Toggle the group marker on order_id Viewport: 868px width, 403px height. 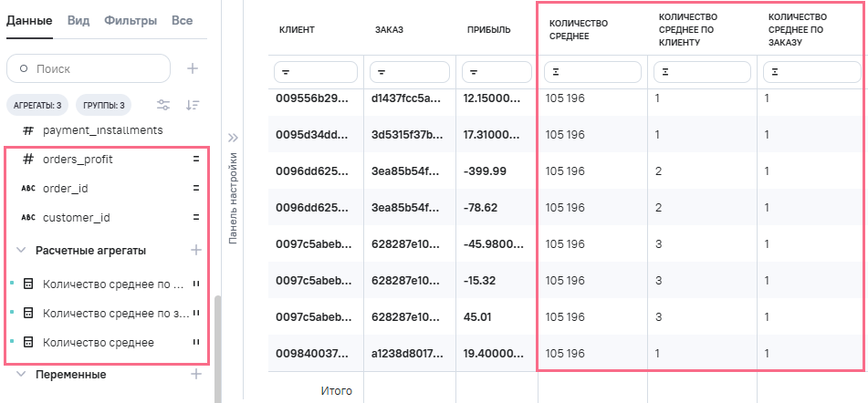[195, 188]
